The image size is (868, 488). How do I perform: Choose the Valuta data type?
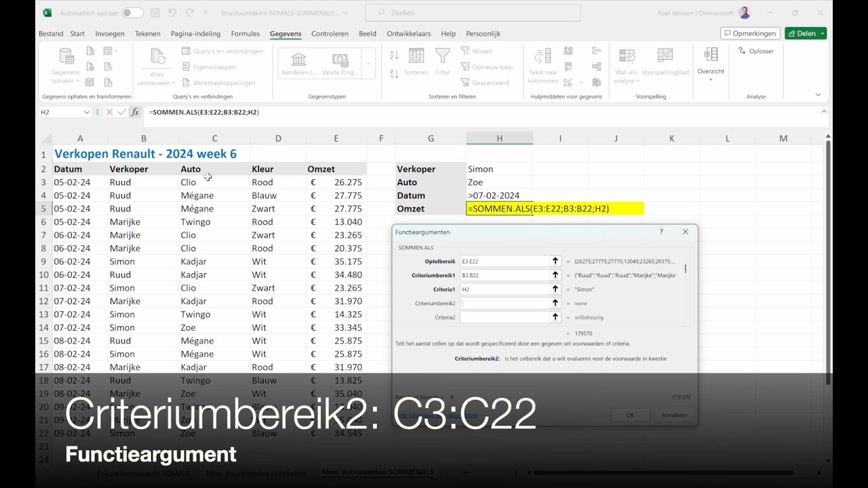[x=340, y=64]
